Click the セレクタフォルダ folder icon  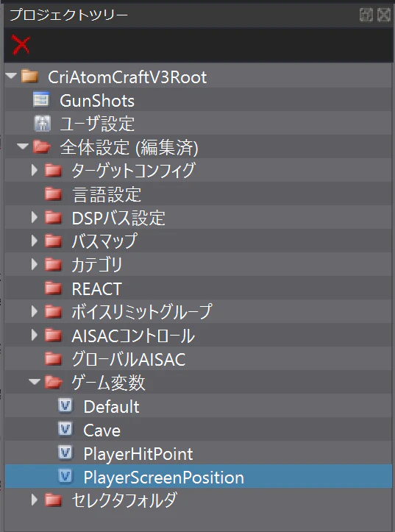(x=53, y=500)
